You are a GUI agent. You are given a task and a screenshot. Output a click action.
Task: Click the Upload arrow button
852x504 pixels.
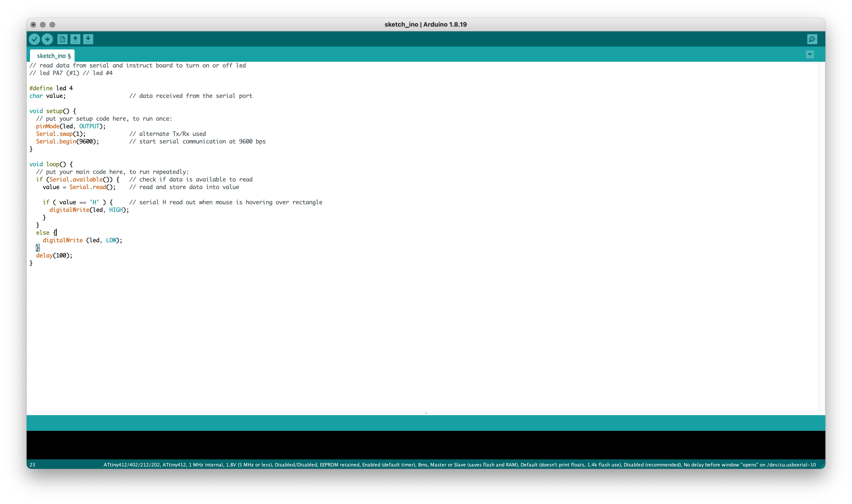click(47, 39)
